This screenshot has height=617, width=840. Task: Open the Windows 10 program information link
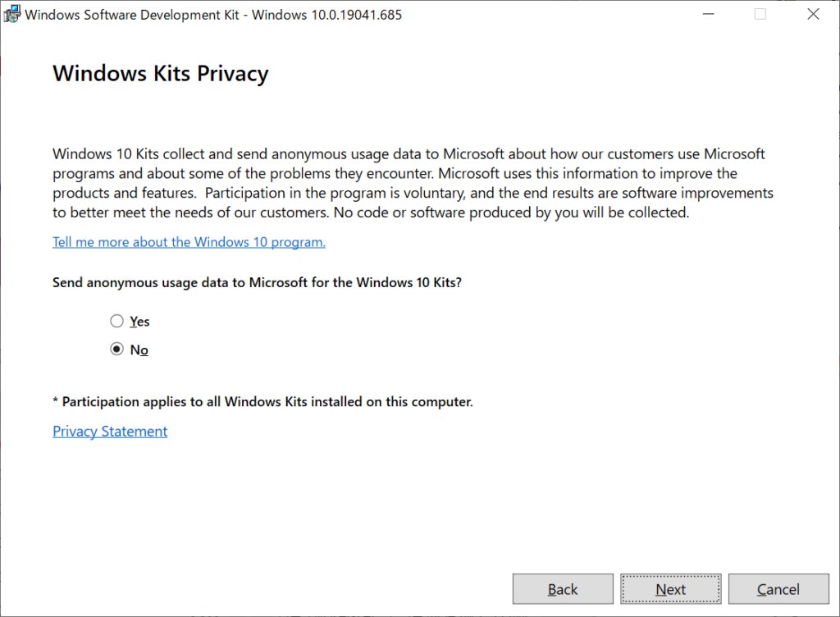pos(189,242)
